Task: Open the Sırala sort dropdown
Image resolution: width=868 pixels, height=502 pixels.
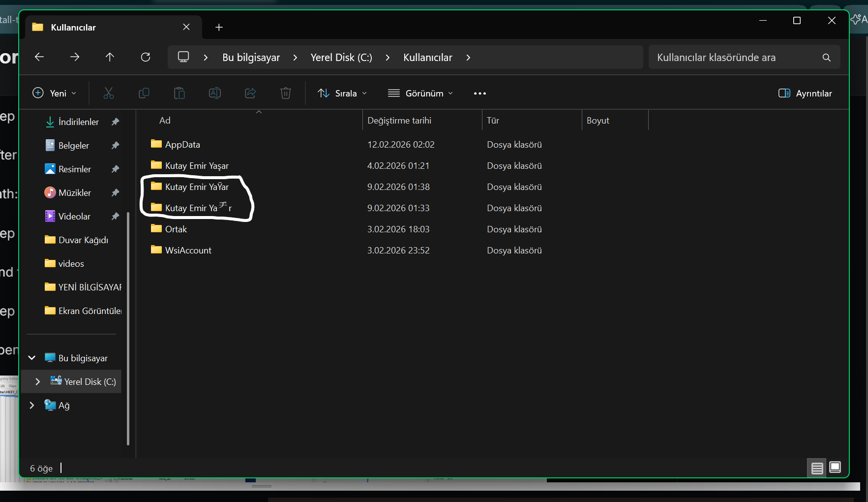Action: coord(342,94)
